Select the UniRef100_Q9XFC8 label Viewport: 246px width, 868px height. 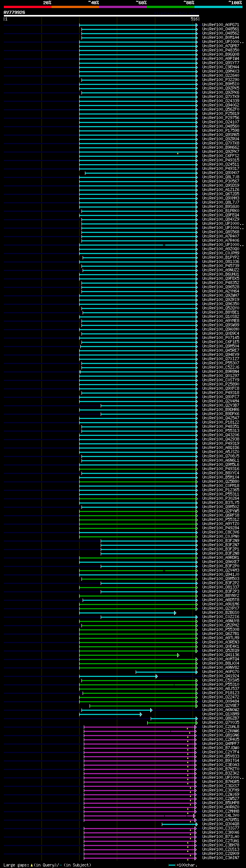coord(221,389)
